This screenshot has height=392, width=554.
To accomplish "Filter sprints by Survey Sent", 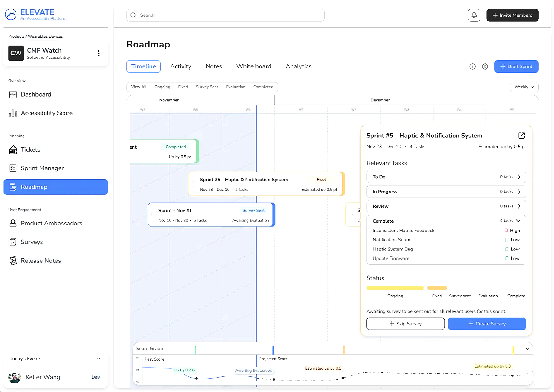I will pyautogui.click(x=207, y=87).
